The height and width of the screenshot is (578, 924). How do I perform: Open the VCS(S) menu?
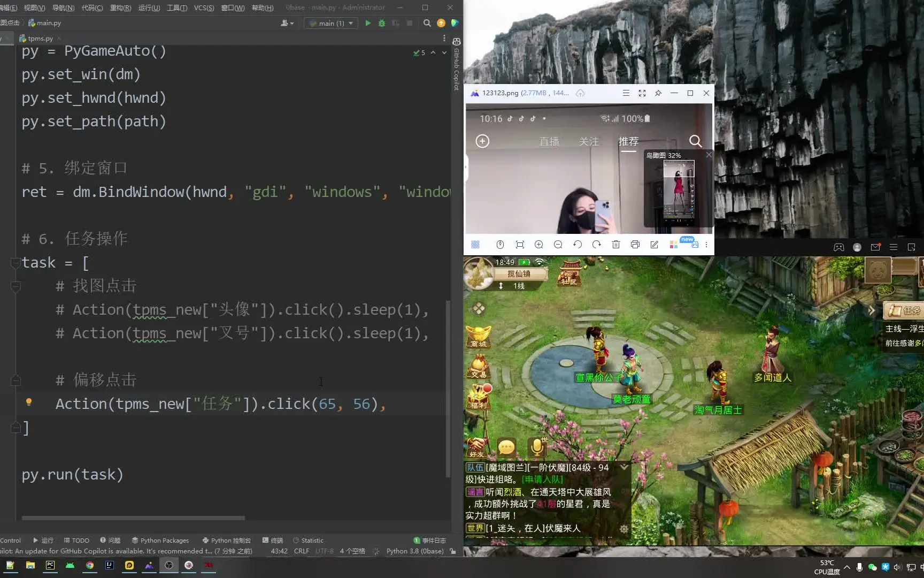coord(204,7)
